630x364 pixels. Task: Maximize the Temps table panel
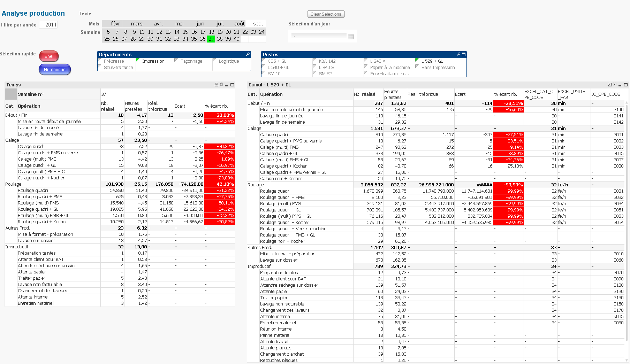click(232, 85)
